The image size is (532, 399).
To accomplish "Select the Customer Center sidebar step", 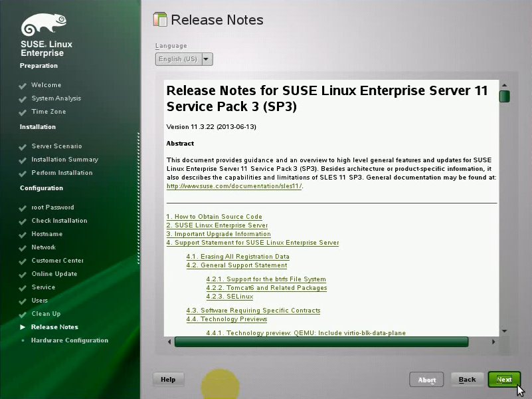I will point(57,261).
